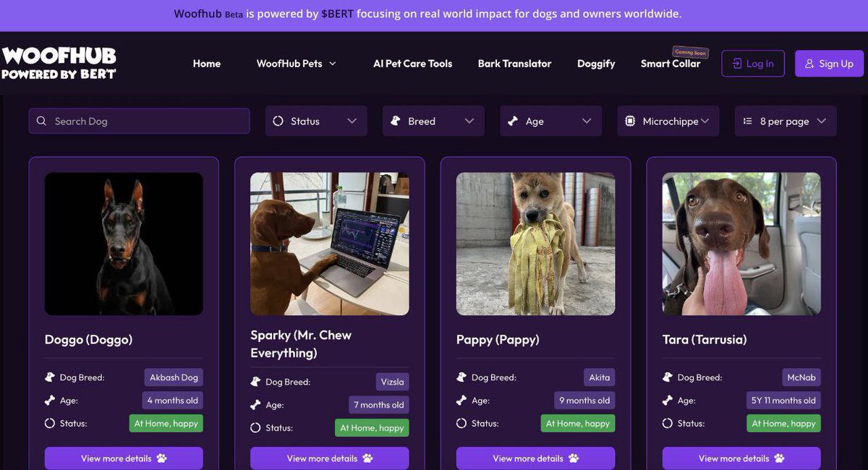
Task: Open the Doggify page from the navigation
Action: point(595,63)
